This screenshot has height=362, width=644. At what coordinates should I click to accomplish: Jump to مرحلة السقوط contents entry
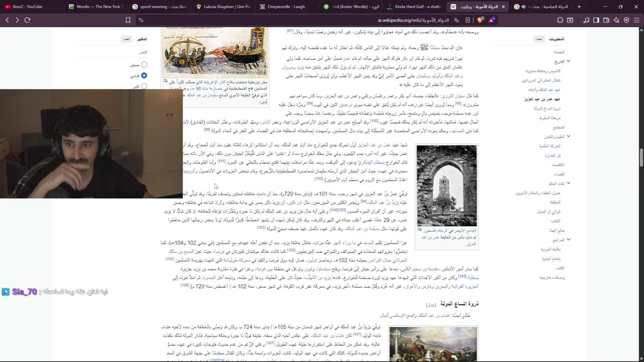click(x=549, y=118)
